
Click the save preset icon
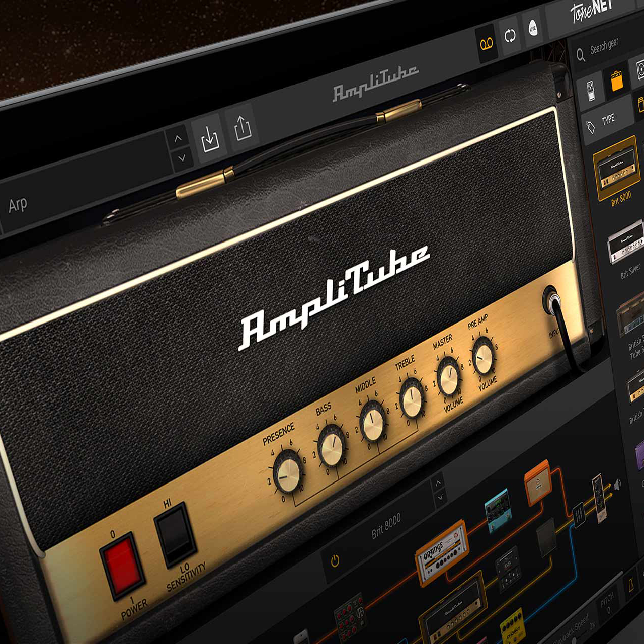(209, 138)
